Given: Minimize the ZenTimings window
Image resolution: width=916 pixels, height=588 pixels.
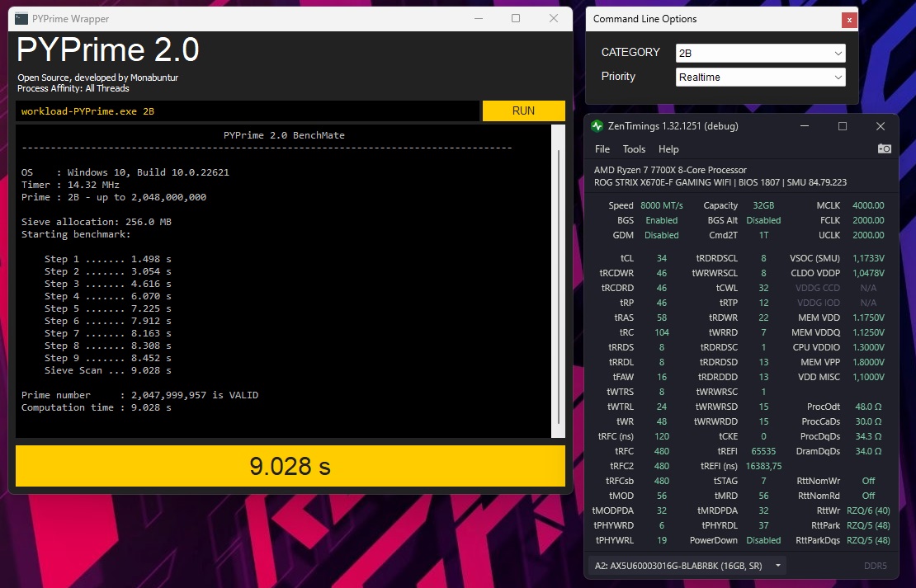Looking at the screenshot, I should click(x=805, y=126).
